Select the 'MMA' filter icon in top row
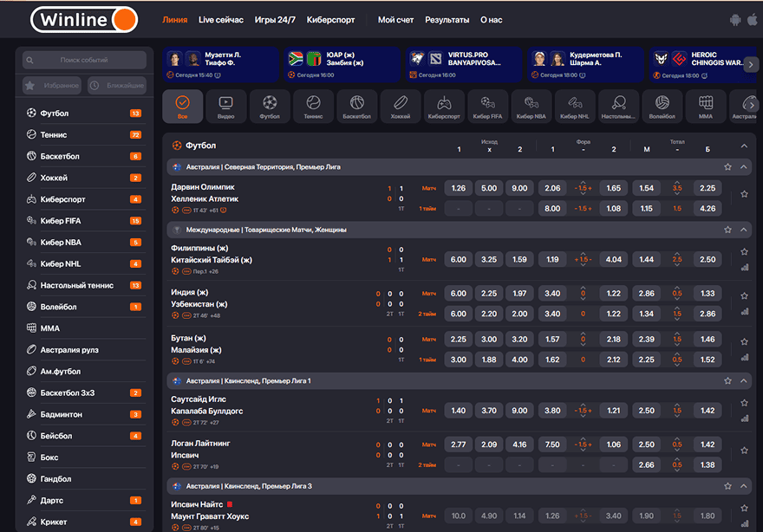Screen dimensions: 763x532 pyautogui.click(x=706, y=107)
